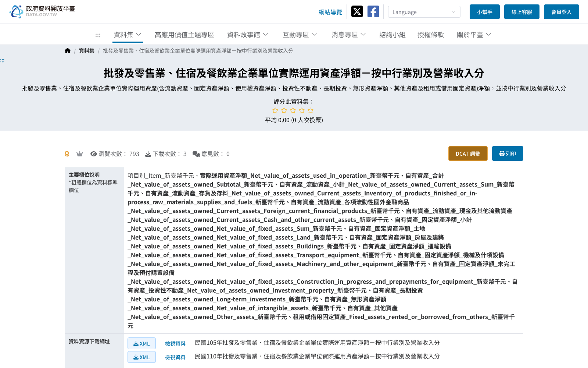
Task: Click the 資料資源下載網址 row header
Action: pos(89,342)
